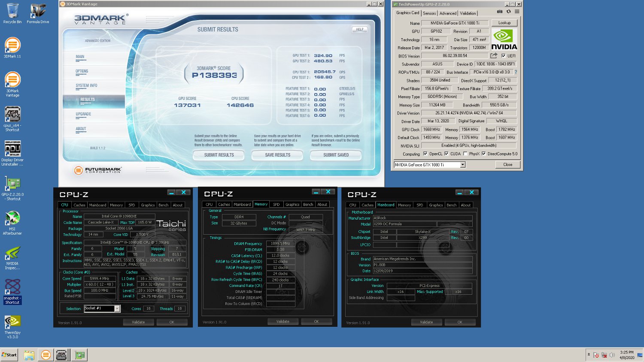Open the cpuz_x64 shortcut on desktop
The width and height of the screenshot is (644, 362).
coord(12,119)
